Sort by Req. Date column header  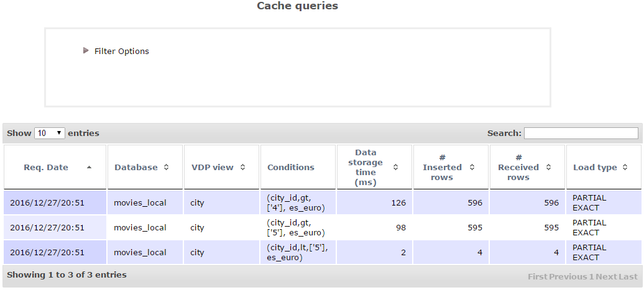point(55,167)
